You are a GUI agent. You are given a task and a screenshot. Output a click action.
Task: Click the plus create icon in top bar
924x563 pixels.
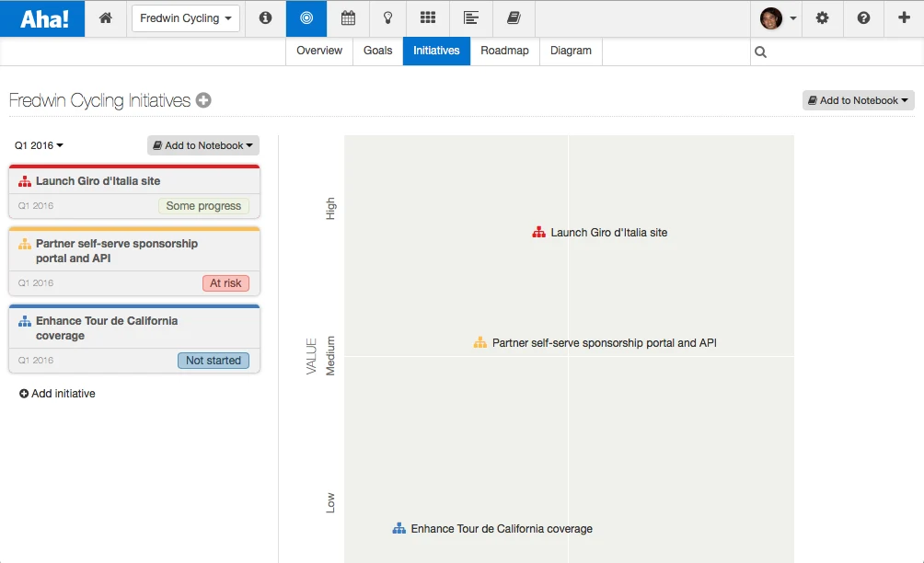point(904,18)
